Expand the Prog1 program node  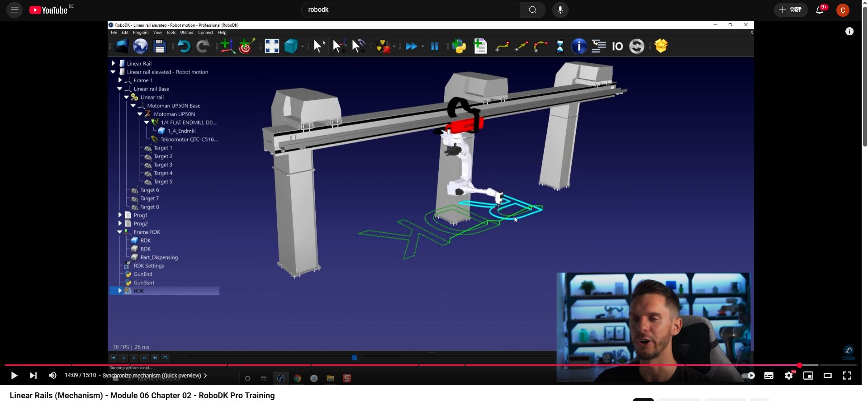pyautogui.click(x=120, y=215)
